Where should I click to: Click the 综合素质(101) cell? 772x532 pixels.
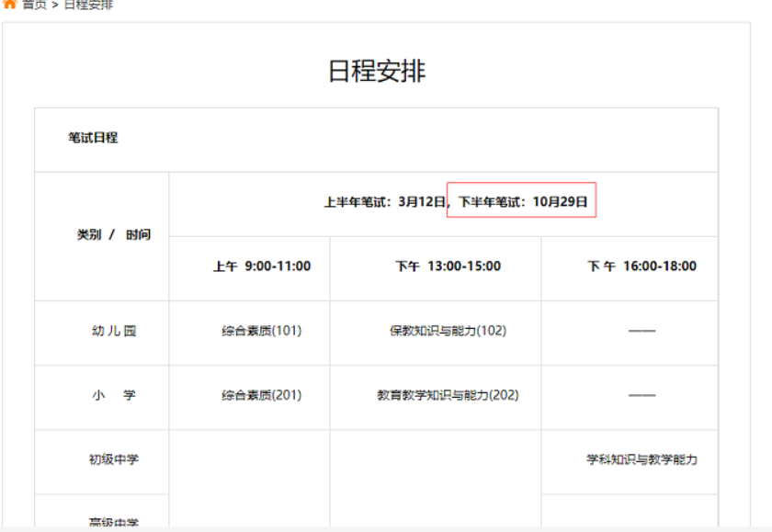(x=261, y=331)
